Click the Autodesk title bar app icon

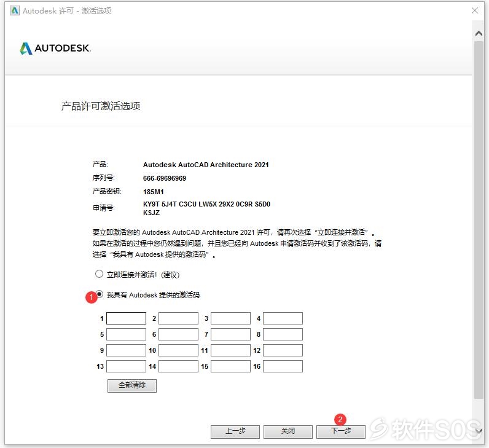pos(14,10)
